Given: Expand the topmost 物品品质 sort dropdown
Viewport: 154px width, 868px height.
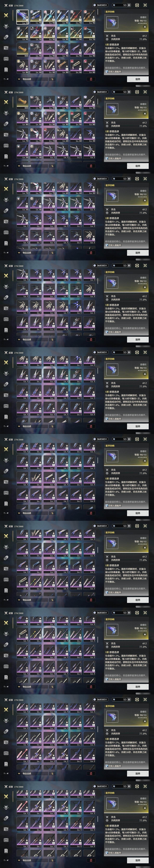Looking at the screenshot, I should (32, 79).
